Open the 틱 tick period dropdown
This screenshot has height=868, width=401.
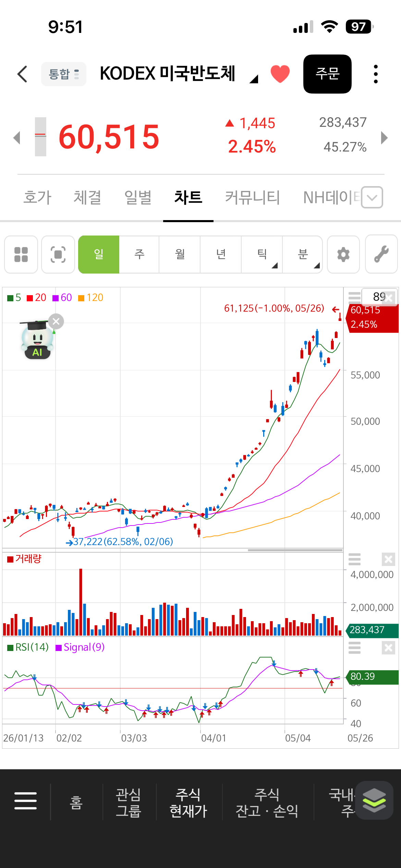pyautogui.click(x=262, y=254)
